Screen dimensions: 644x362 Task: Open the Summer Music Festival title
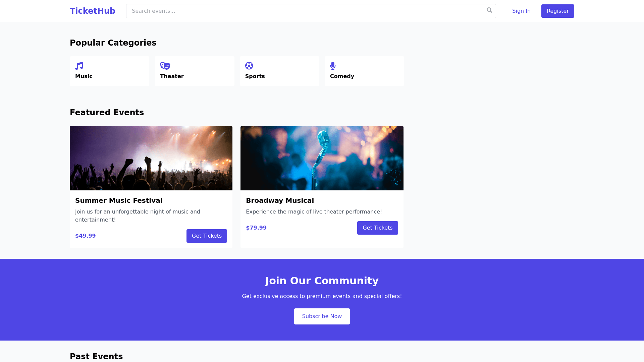click(x=119, y=200)
